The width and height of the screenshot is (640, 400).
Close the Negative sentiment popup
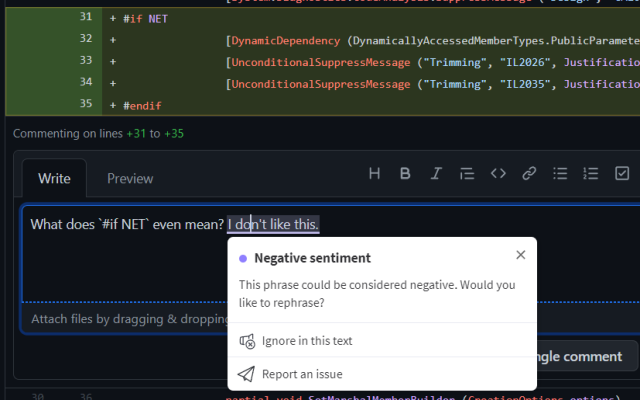tap(520, 255)
